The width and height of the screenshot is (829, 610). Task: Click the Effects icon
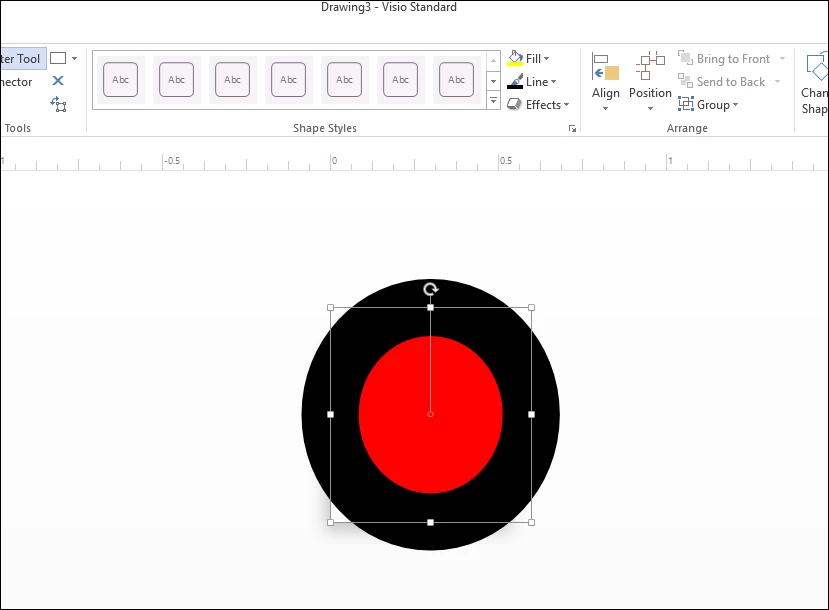(x=514, y=104)
